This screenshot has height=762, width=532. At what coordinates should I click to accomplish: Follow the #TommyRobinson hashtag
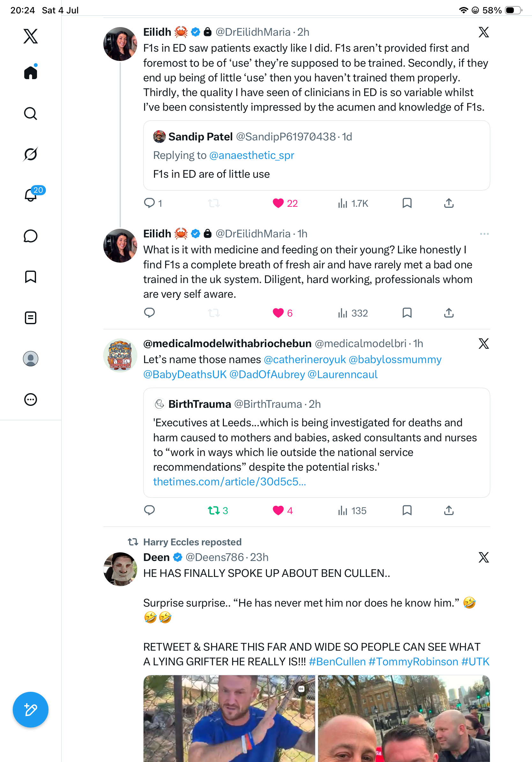click(413, 661)
